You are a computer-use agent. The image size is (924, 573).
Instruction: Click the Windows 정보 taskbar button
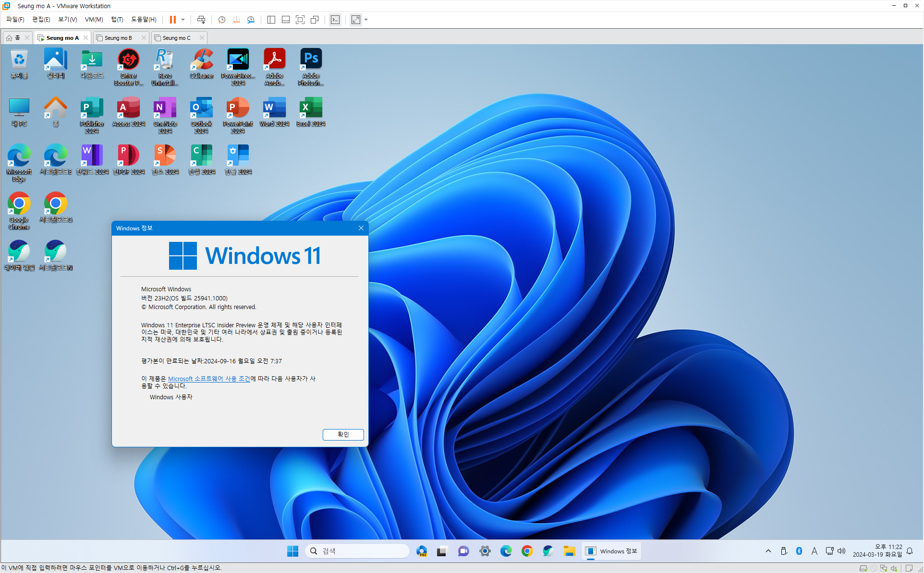611,551
